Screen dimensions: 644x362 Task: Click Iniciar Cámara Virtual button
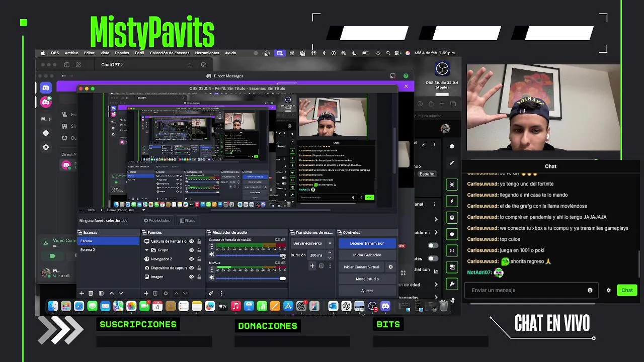361,267
